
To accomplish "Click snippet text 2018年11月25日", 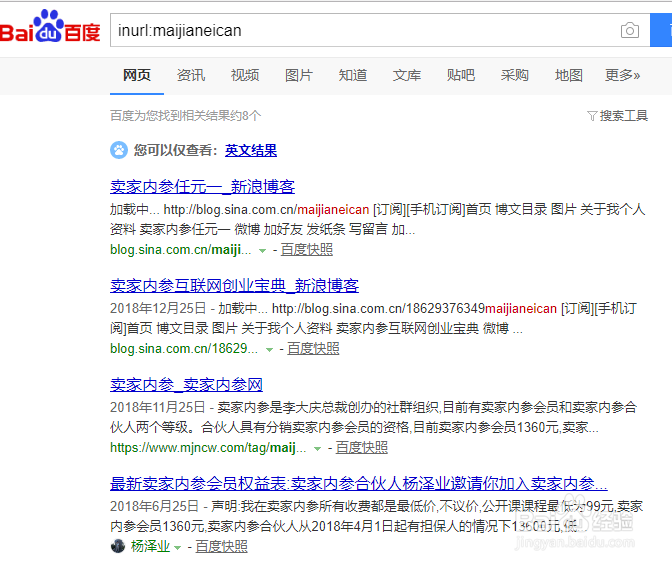I will [158, 407].
